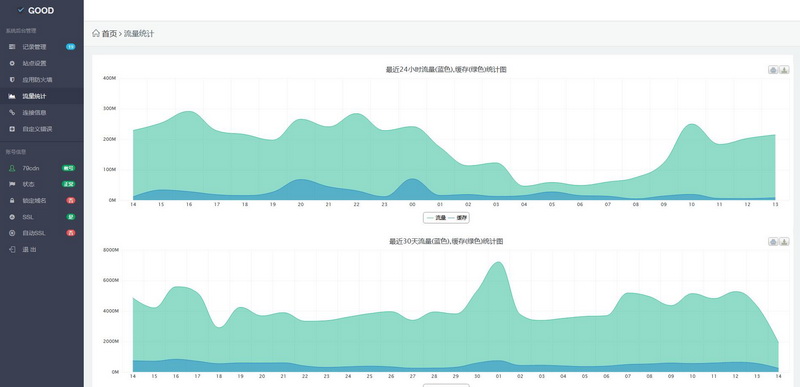The image size is (800, 387).
Task: Toggle 流量 series in the 24-hour legend
Action: (x=437, y=218)
